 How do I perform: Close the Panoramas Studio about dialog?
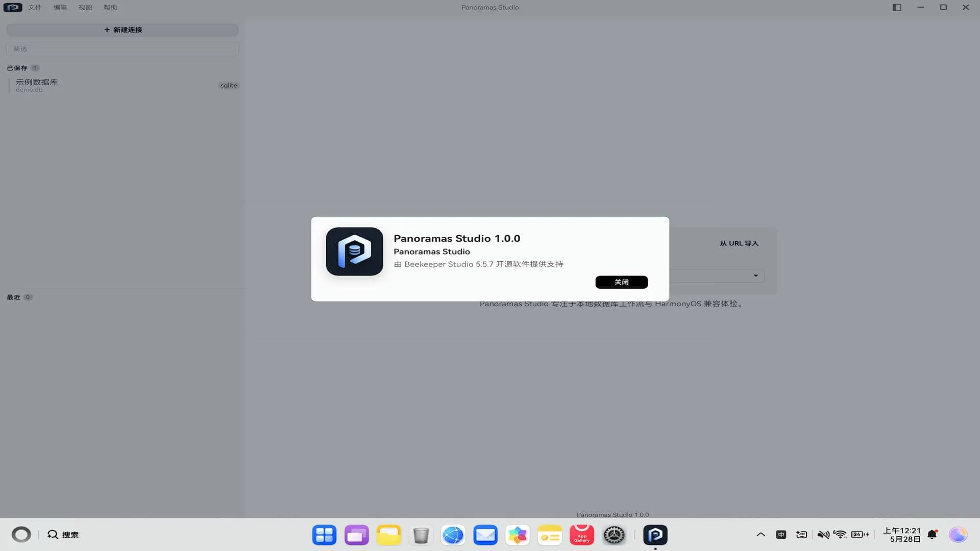621,282
